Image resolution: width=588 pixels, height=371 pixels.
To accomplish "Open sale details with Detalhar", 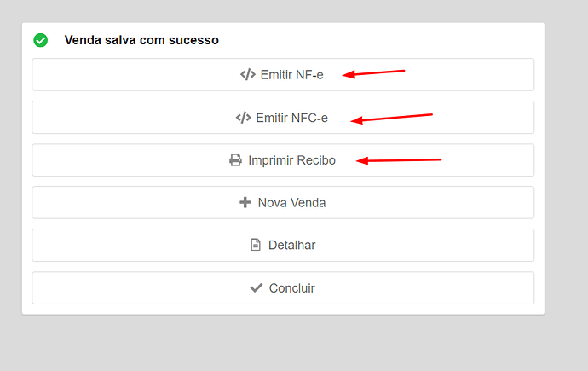I will (x=291, y=246).
